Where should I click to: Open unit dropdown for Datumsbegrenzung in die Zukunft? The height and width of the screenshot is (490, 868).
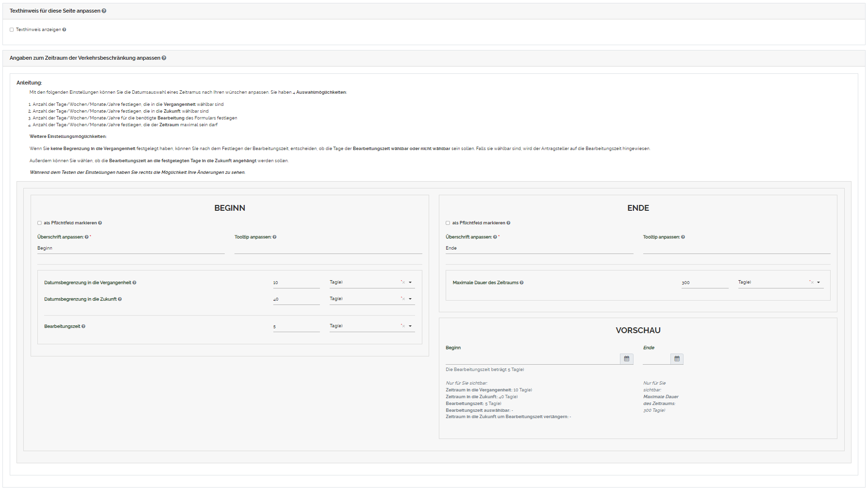point(410,299)
